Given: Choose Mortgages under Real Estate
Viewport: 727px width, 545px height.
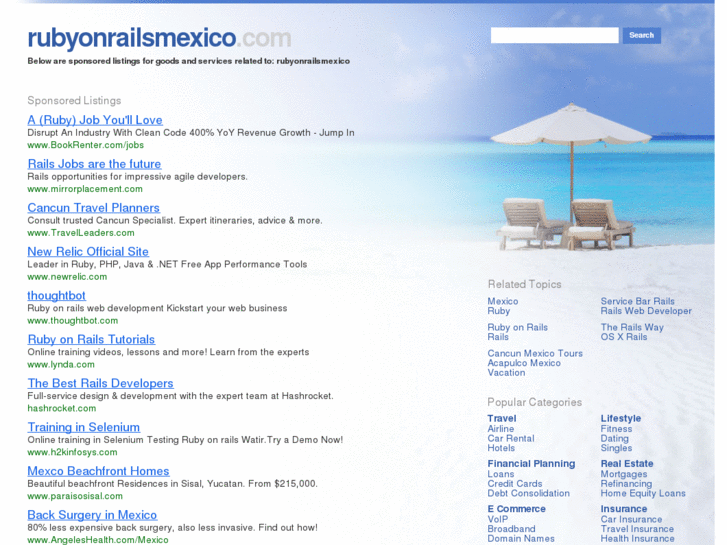Looking at the screenshot, I should pyautogui.click(x=624, y=474).
